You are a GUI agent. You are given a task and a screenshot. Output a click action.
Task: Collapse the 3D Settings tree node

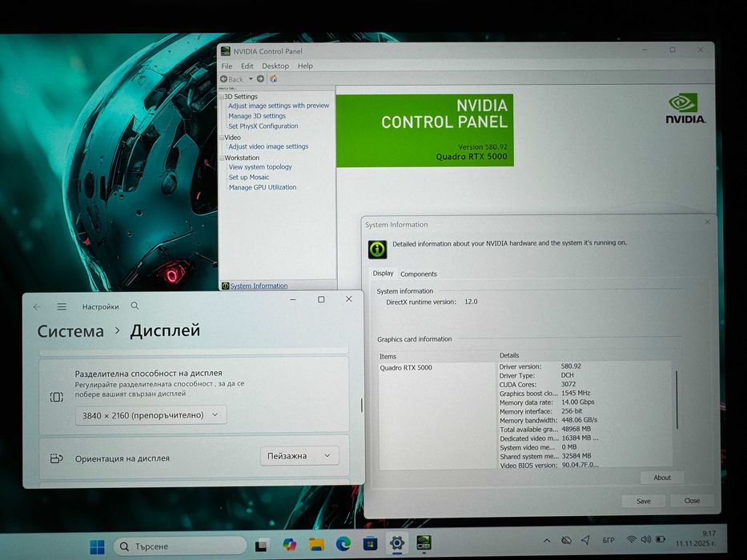tap(222, 97)
